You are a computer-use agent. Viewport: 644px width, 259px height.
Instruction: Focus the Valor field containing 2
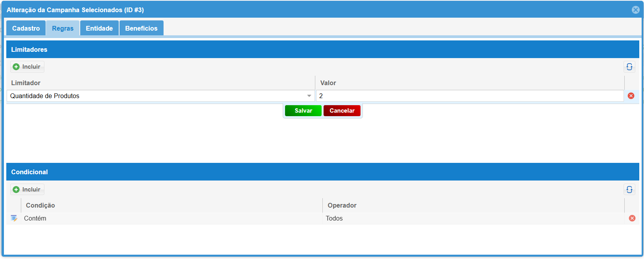pyautogui.click(x=469, y=96)
